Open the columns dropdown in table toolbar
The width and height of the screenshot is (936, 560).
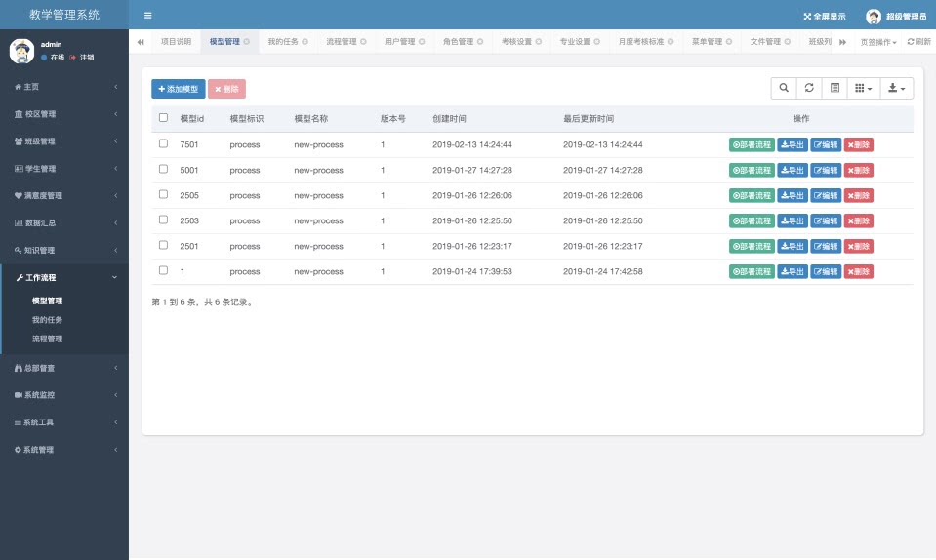[x=863, y=89]
